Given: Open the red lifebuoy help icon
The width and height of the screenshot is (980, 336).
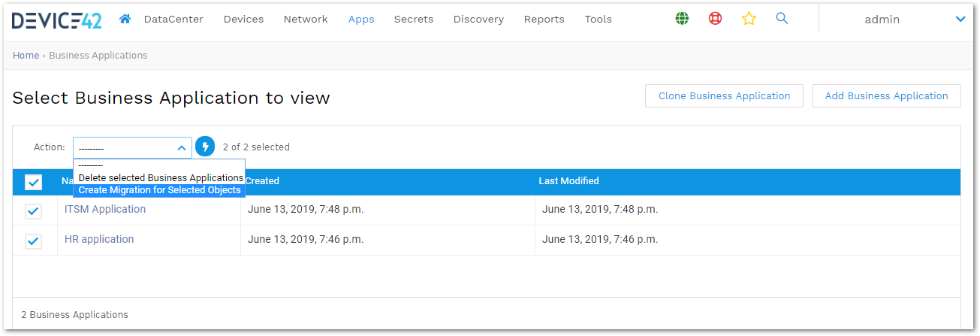Looking at the screenshot, I should point(715,19).
